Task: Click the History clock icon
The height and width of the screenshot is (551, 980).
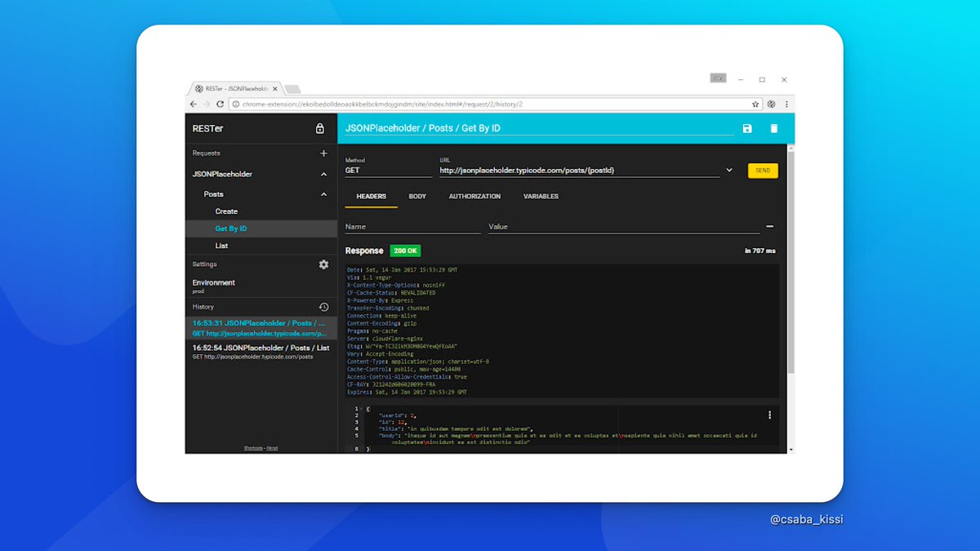Action: [323, 307]
